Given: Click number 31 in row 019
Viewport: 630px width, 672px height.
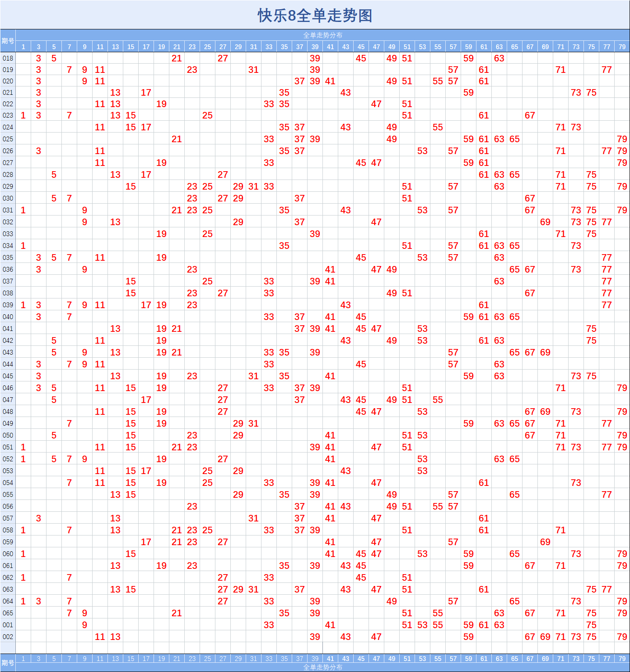Looking at the screenshot, I should click(x=254, y=69).
